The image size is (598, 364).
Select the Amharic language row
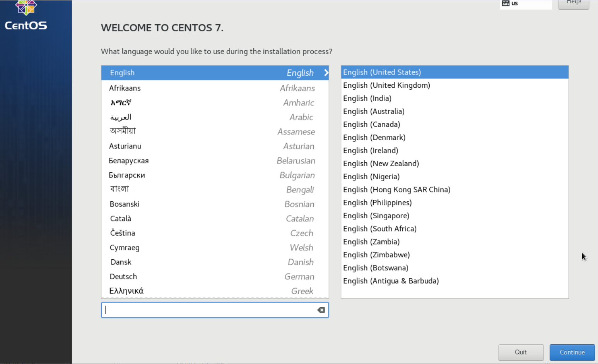pos(215,103)
